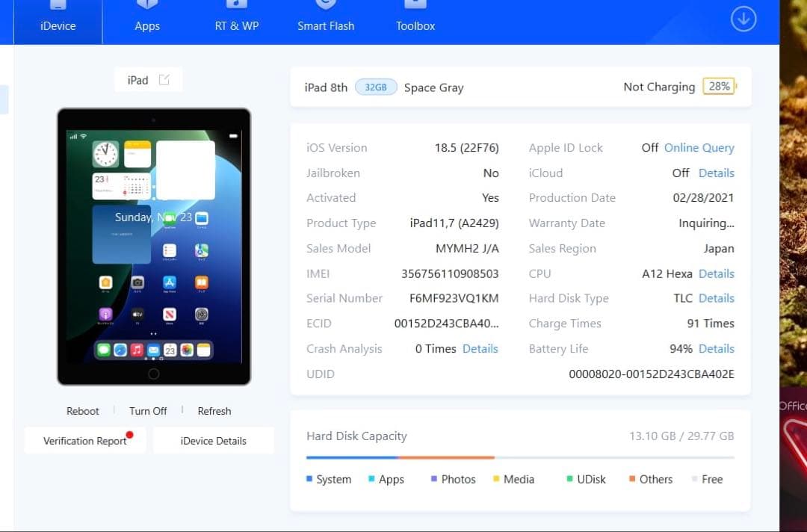Click the Not Charging status text
Viewport: 807px width, 532px height.
pyautogui.click(x=659, y=87)
